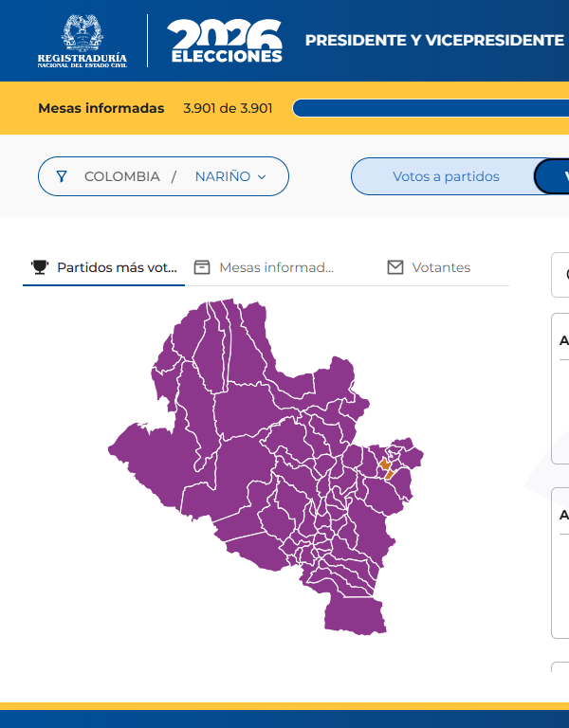Open the NARIÑO department dropdown
569x728 pixels.
click(x=230, y=176)
